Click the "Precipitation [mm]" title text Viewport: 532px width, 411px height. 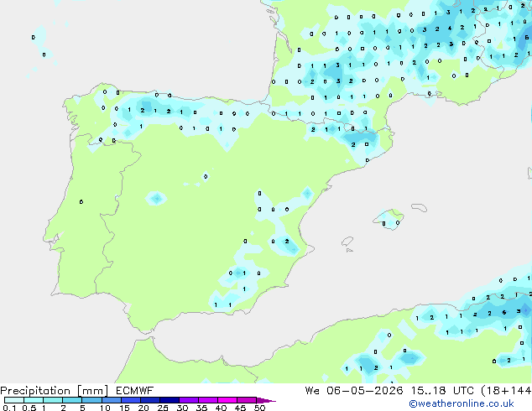[x=55, y=391]
